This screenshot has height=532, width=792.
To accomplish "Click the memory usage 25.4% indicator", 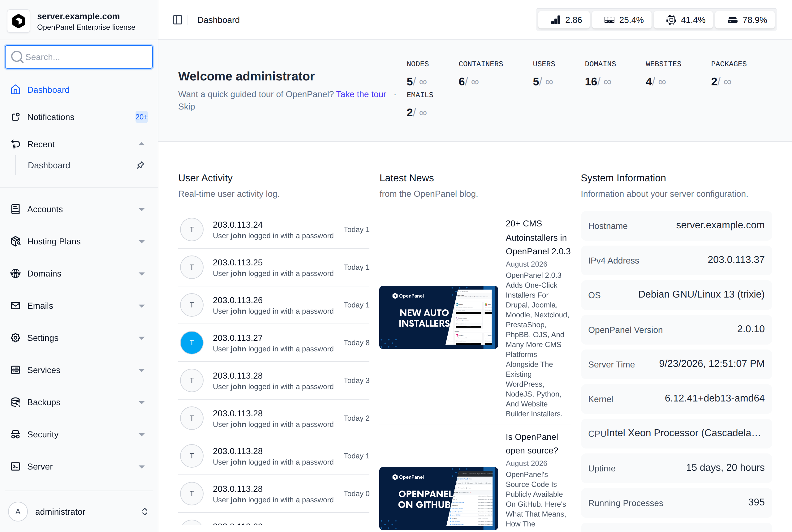I will pos(622,20).
